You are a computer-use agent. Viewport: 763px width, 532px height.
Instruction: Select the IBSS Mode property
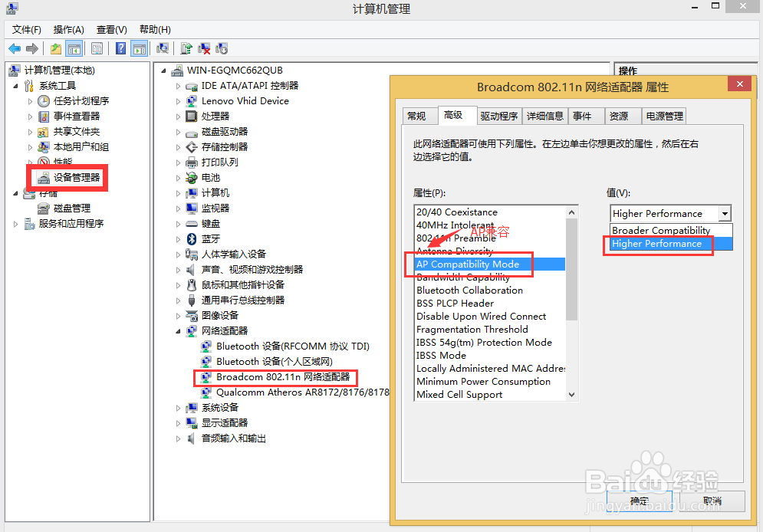click(490, 356)
